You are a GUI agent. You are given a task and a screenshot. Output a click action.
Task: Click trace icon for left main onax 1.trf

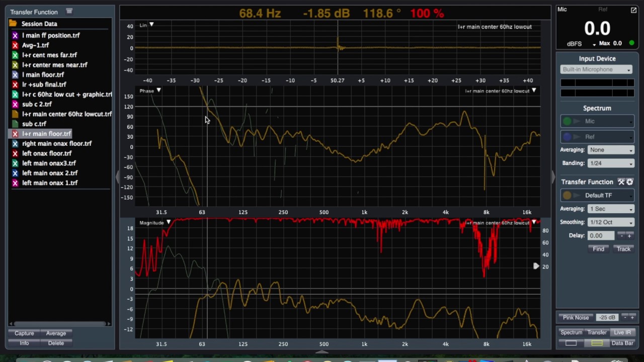(x=15, y=183)
